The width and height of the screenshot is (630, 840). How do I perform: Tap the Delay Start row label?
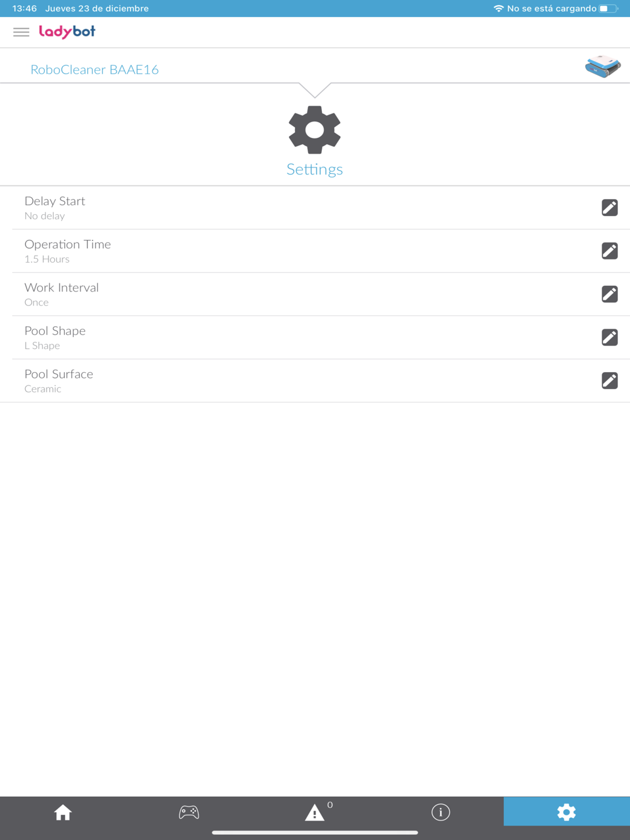tap(55, 201)
